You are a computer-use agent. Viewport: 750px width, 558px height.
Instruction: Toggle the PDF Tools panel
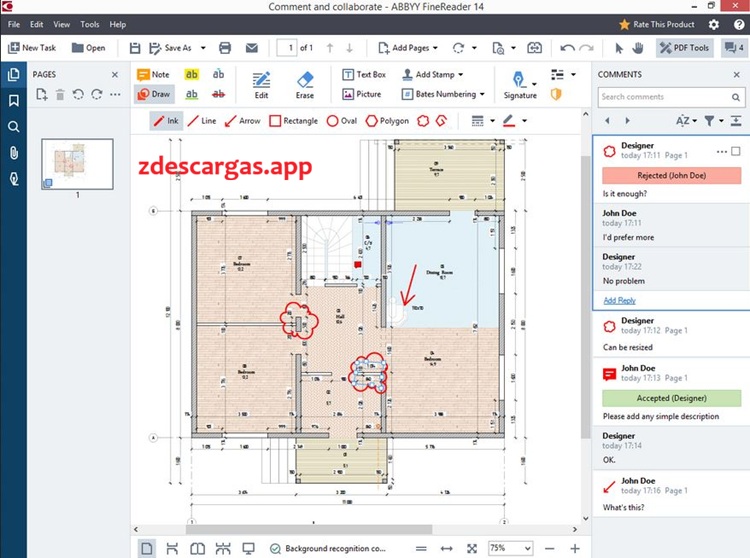point(684,48)
